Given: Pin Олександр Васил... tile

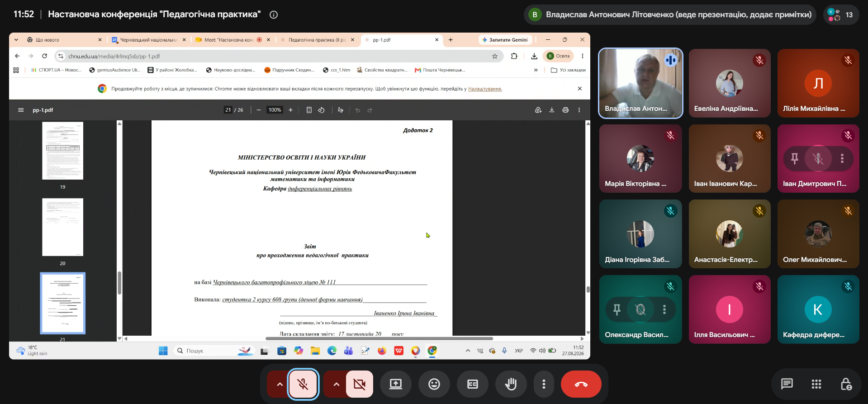Looking at the screenshot, I should tap(617, 309).
